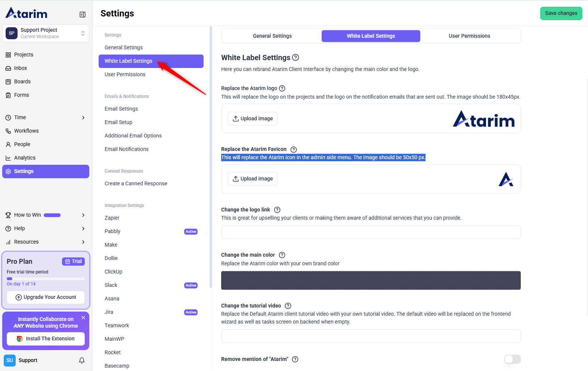Image resolution: width=588 pixels, height=371 pixels.
Task: Open the Inbox from sidebar
Action: click(21, 68)
